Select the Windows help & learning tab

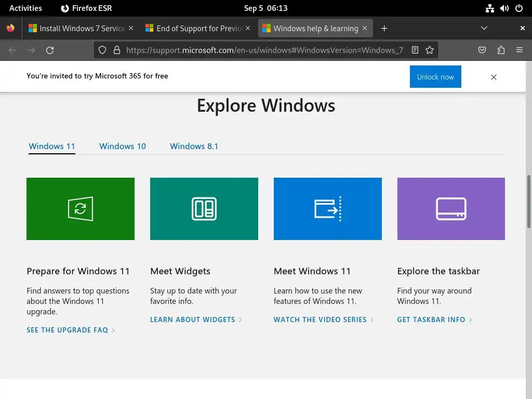pos(315,28)
